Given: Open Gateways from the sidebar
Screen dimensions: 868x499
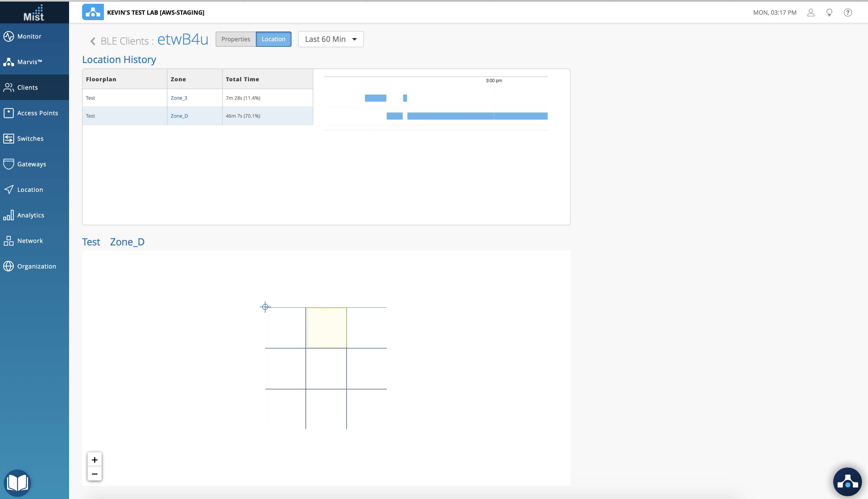Looking at the screenshot, I should (x=31, y=164).
